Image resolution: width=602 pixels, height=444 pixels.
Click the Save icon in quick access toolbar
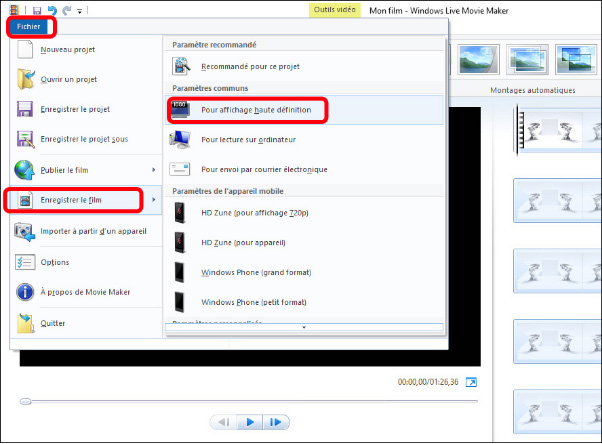37,10
